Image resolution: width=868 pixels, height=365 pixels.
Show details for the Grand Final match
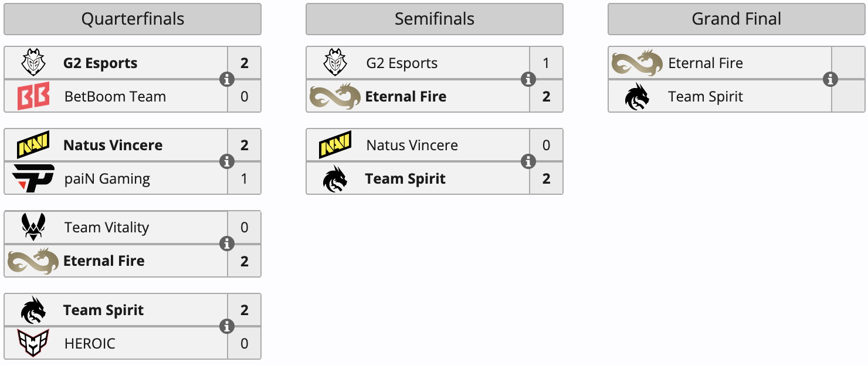[830, 79]
